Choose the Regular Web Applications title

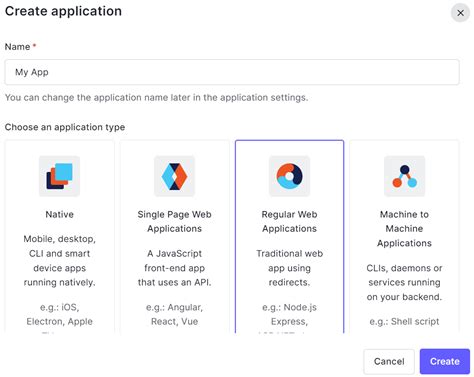pos(289,221)
